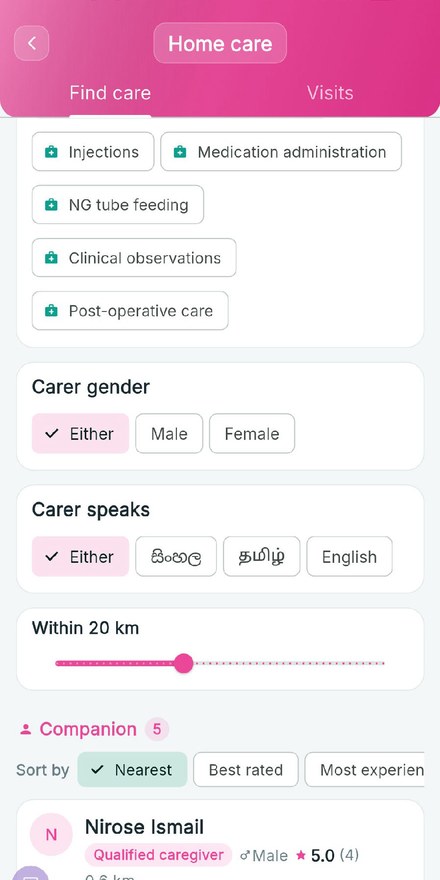
Task: Tap the Medication administration medical kit icon
Action: point(180,152)
